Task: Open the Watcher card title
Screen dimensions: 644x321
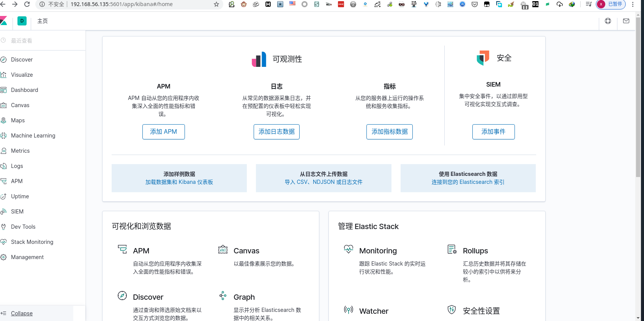Action: [374, 311]
